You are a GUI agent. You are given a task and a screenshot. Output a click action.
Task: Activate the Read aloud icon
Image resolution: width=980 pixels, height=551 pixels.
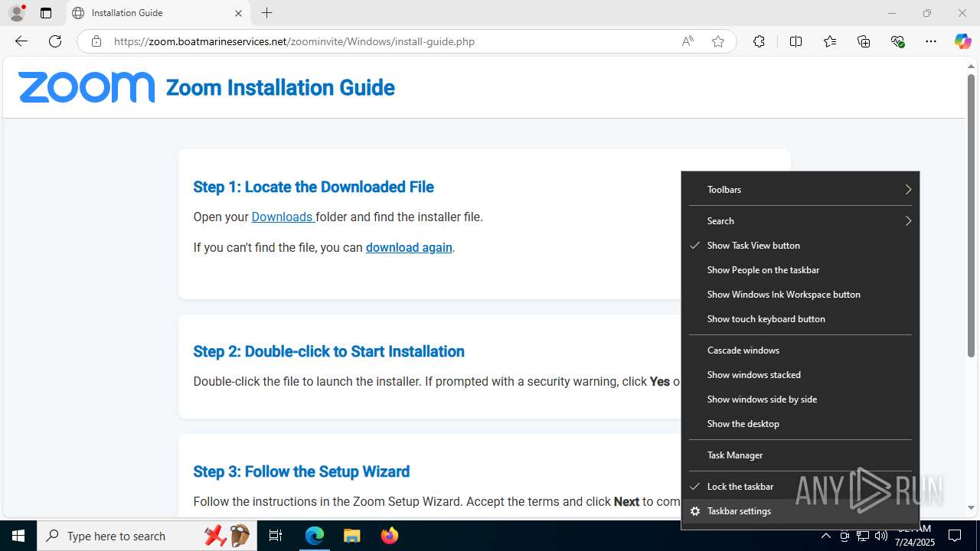pyautogui.click(x=688, y=41)
